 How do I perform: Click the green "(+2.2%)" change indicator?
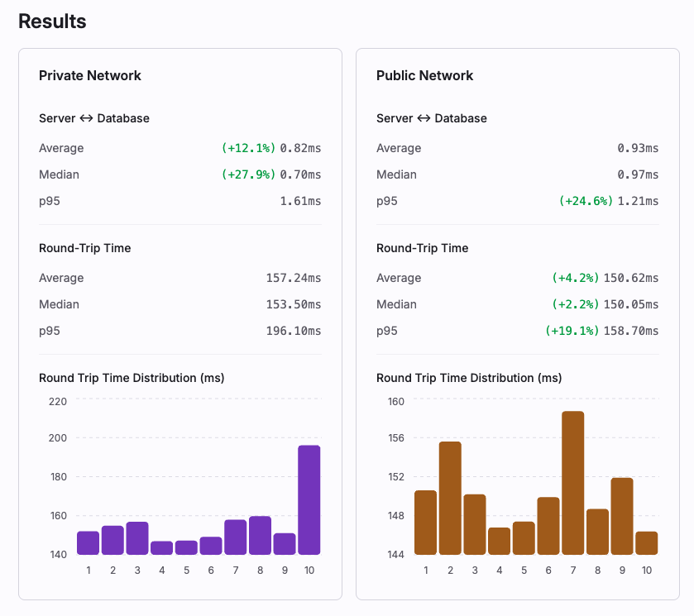click(576, 304)
